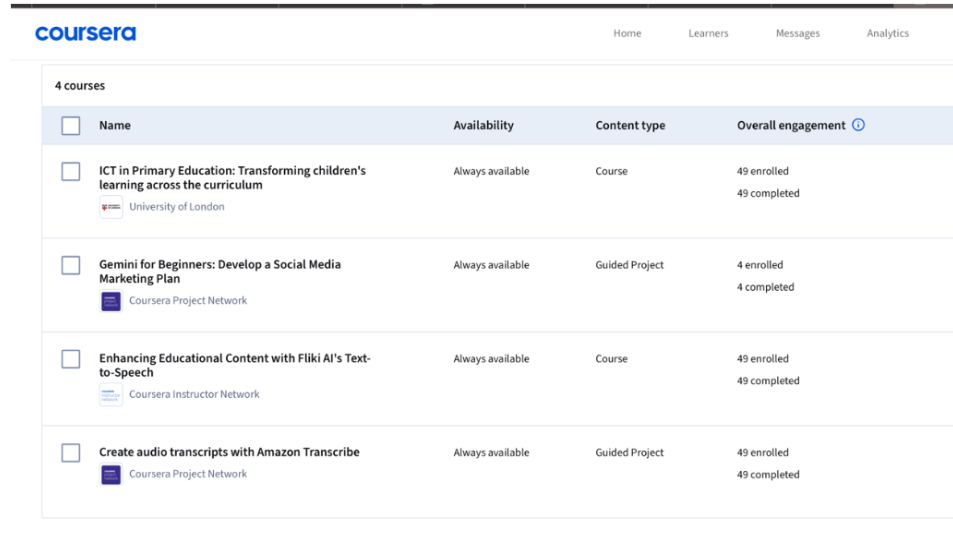953x536 pixels.
Task: Click the Project Network icon under Amazon Transcribe course
Action: pos(111,475)
